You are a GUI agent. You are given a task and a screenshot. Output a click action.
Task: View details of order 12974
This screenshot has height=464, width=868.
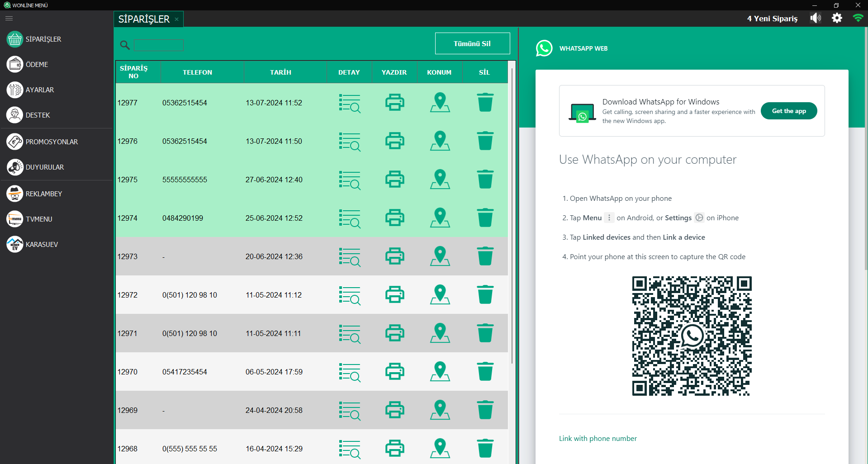point(350,218)
